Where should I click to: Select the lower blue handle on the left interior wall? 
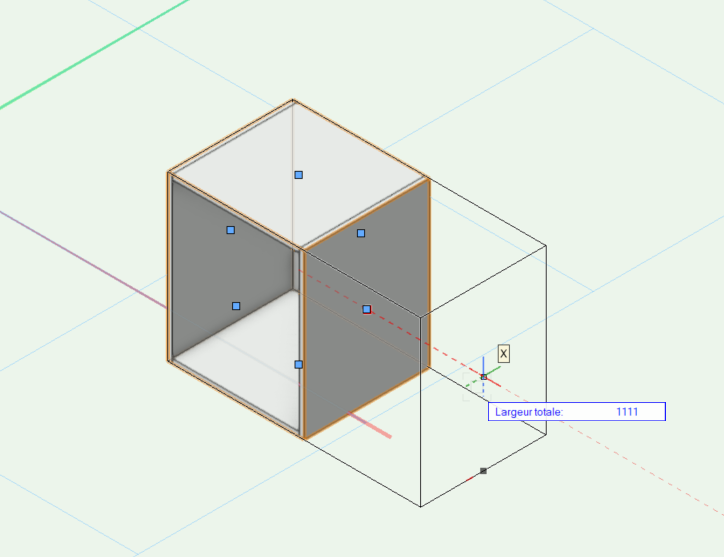click(x=236, y=306)
